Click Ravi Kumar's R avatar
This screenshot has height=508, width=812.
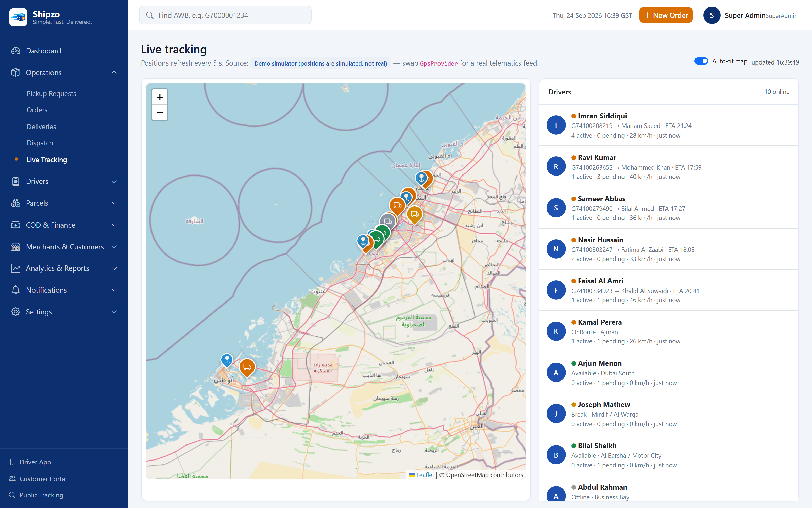pyautogui.click(x=556, y=167)
